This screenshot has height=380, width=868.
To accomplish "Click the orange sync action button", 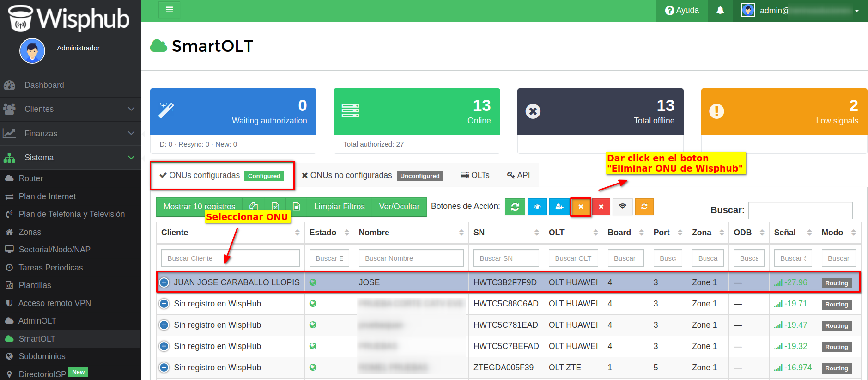I will (x=644, y=207).
